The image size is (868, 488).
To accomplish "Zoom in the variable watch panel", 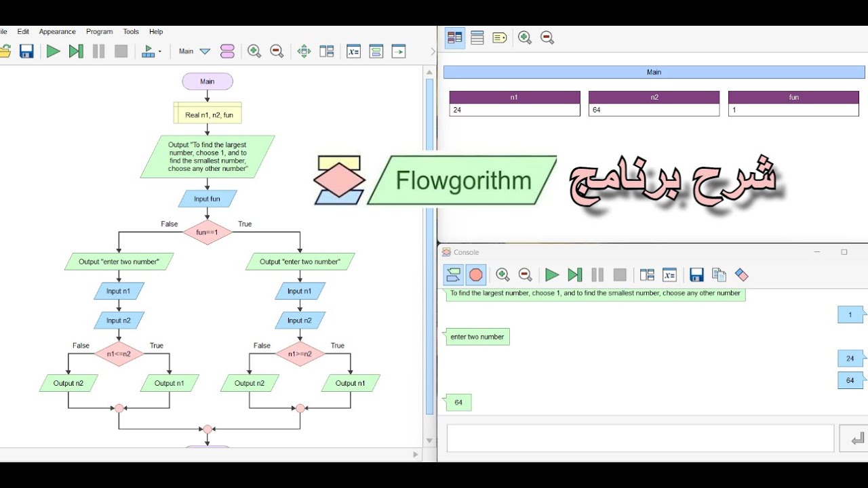I will pyautogui.click(x=525, y=38).
